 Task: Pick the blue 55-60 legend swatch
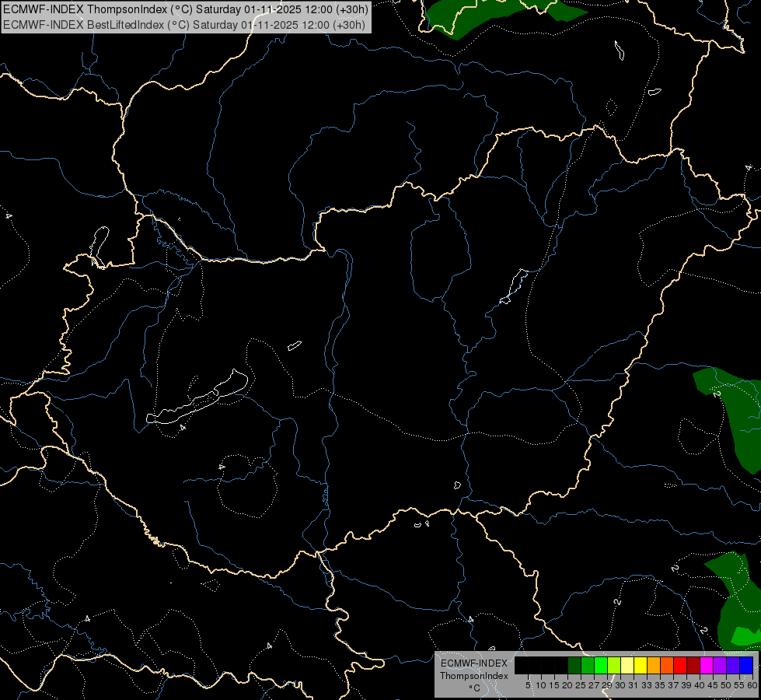coord(746,665)
